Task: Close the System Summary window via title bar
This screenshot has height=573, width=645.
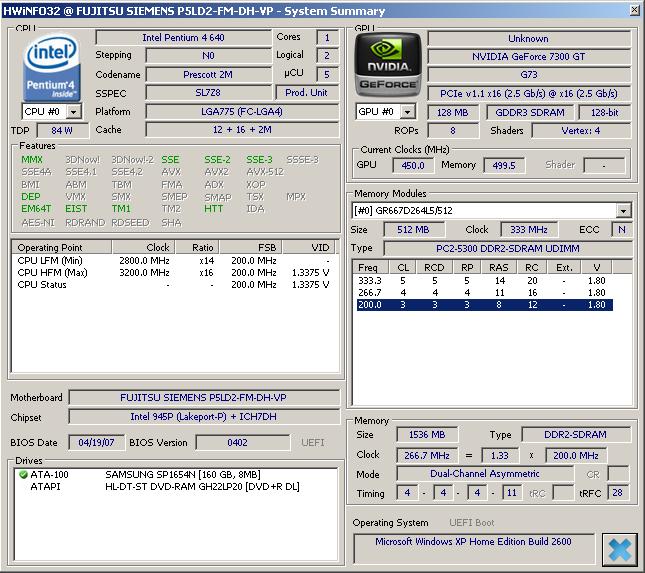Action: coord(635,10)
